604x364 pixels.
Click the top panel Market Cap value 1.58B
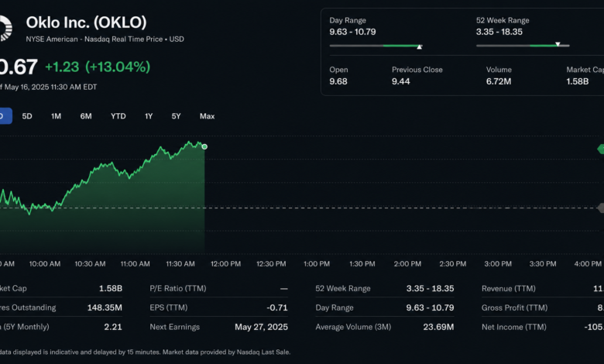578,81
